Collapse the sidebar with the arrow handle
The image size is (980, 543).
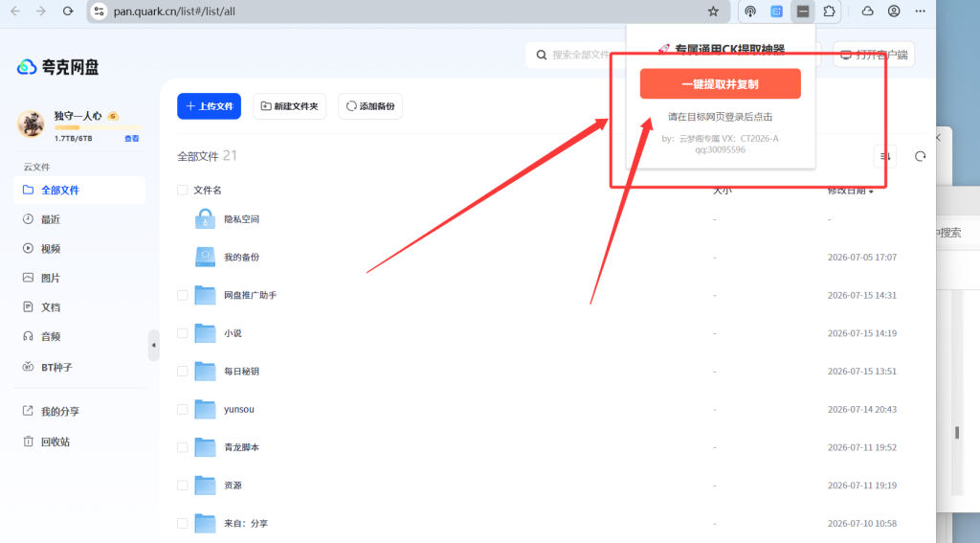point(154,346)
